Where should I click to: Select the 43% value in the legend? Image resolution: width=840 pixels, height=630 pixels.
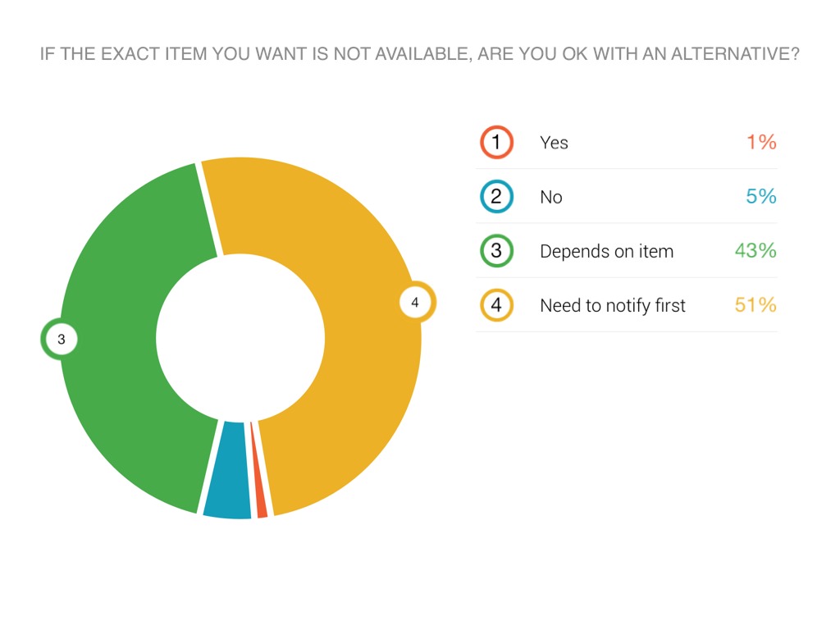click(755, 251)
